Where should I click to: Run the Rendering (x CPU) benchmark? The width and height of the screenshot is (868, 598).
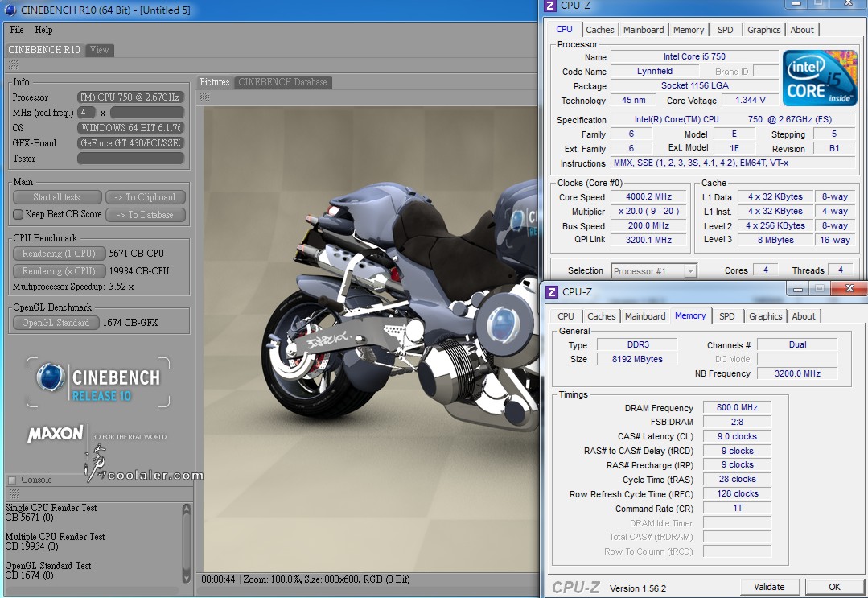point(59,271)
